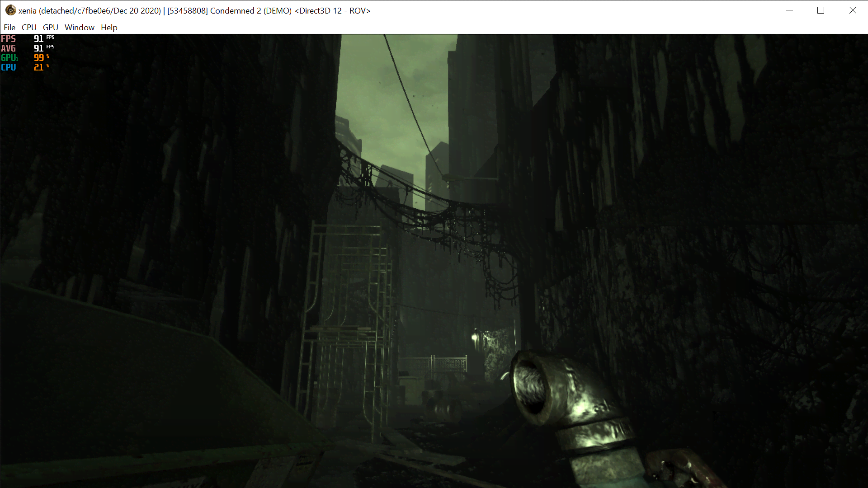Click the window title text Condemned 2 (DEMO)
Image resolution: width=868 pixels, height=488 pixels.
pos(251,11)
